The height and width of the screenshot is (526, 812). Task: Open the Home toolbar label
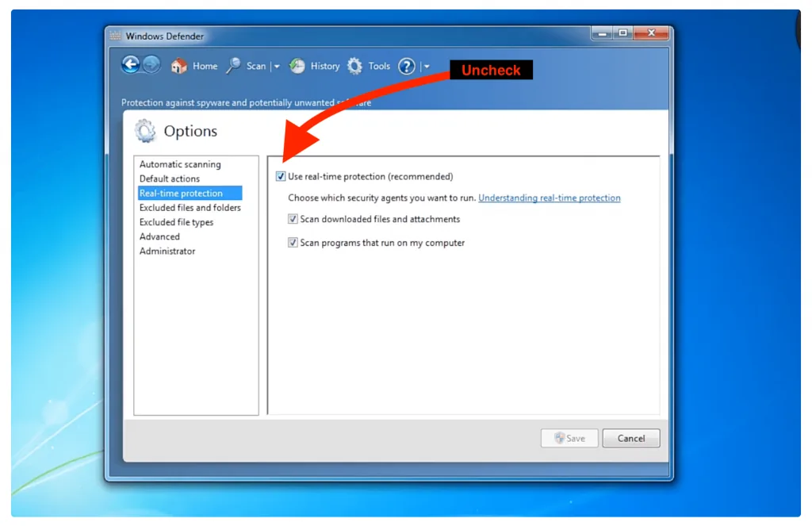205,67
